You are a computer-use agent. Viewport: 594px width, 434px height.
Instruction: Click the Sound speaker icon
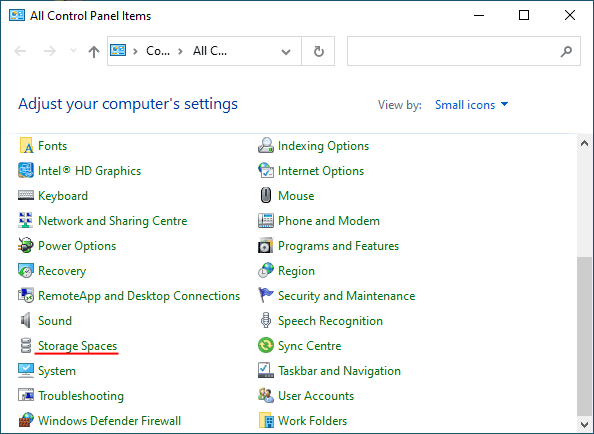26,320
